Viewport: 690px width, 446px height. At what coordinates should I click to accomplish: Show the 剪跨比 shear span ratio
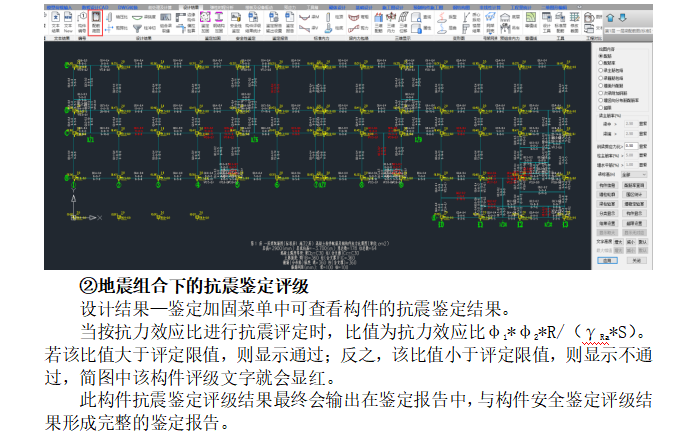pyautogui.click(x=117, y=28)
